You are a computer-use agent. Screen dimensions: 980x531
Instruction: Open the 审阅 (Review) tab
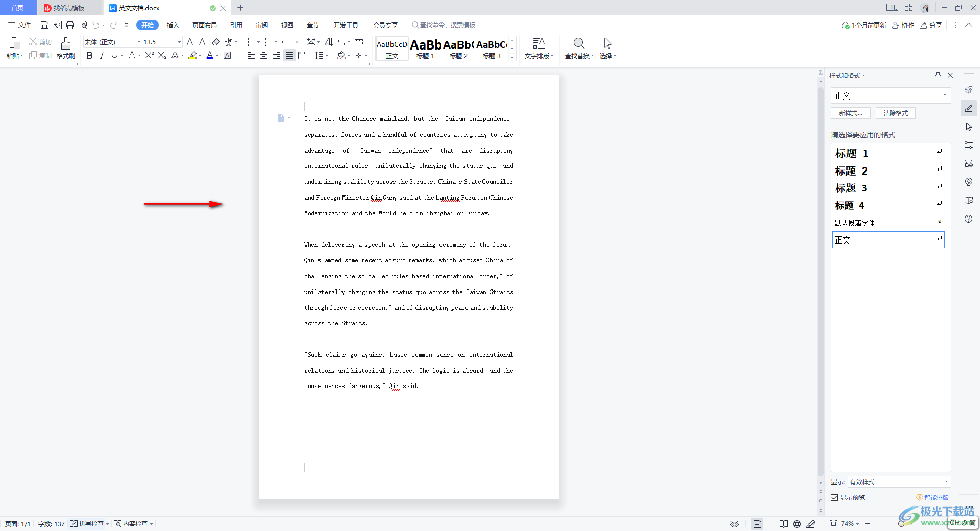(x=262, y=25)
